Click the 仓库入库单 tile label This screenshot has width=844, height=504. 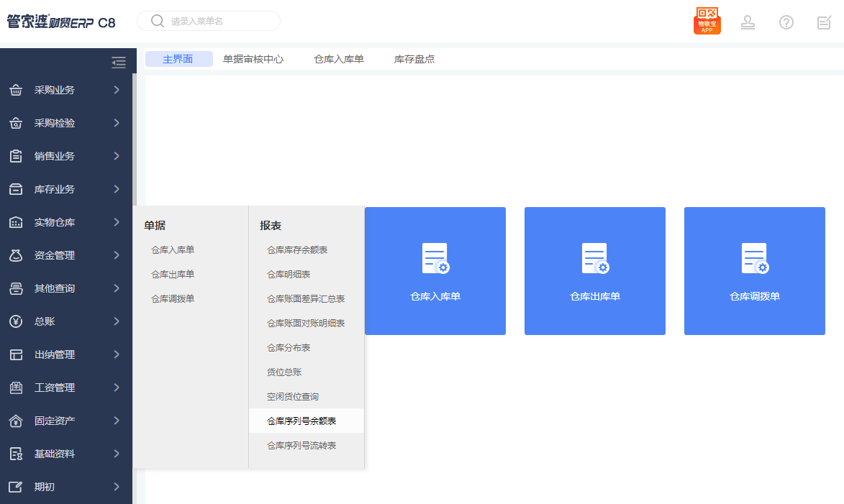click(435, 296)
